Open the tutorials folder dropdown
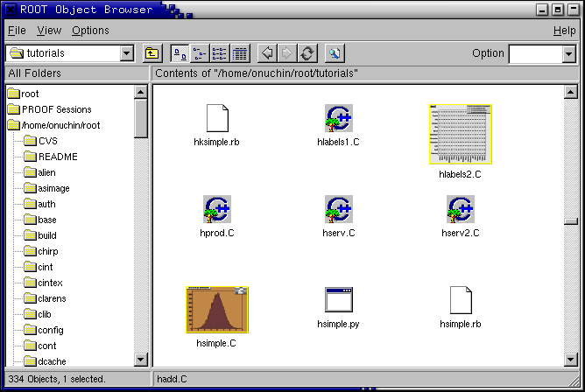Screen dimensions: 585x392 [x=126, y=53]
